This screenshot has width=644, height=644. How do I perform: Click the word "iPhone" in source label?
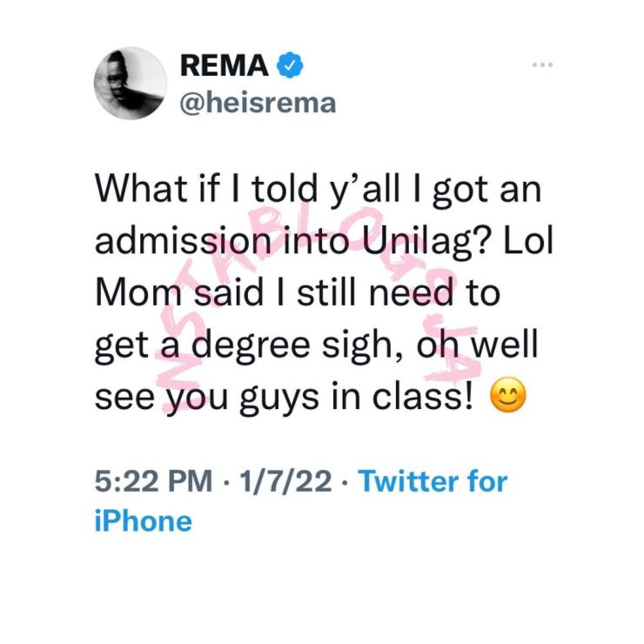(143, 521)
